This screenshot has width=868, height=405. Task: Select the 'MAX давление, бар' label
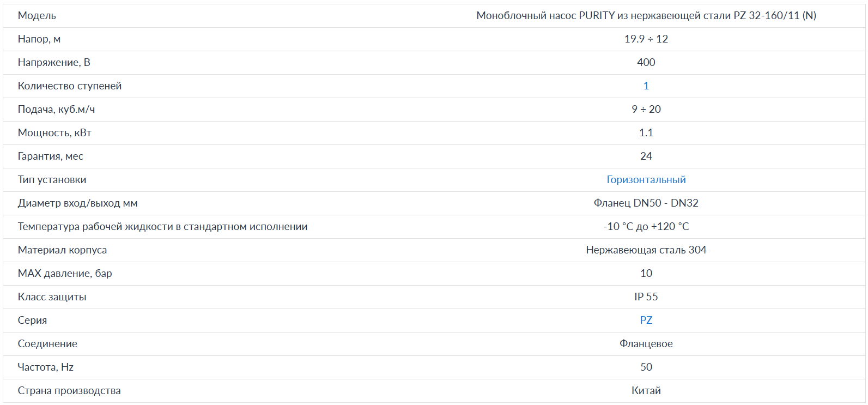[65, 274]
